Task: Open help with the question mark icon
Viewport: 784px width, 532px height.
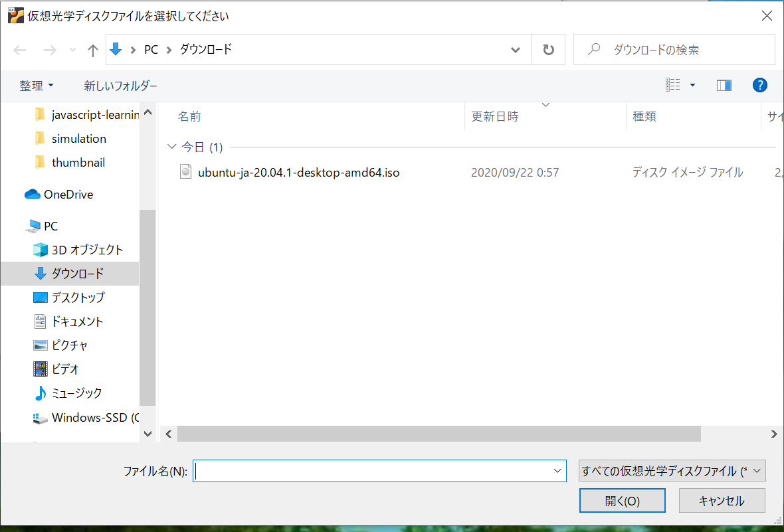Action: (759, 86)
